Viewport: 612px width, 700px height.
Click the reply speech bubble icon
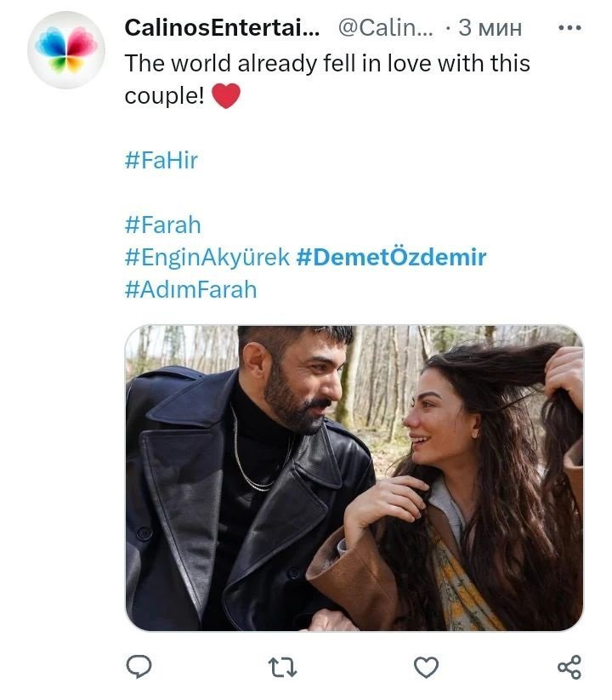pos(139,667)
